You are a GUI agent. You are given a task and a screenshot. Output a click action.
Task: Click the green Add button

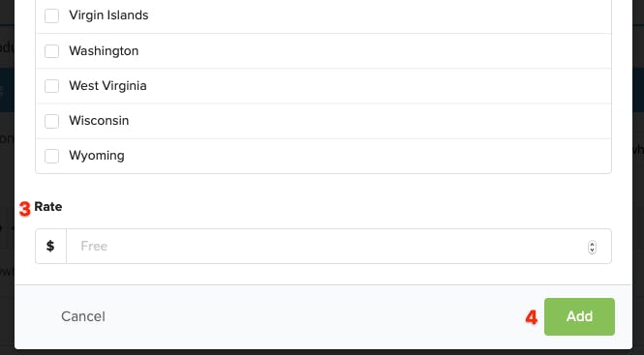[579, 317]
